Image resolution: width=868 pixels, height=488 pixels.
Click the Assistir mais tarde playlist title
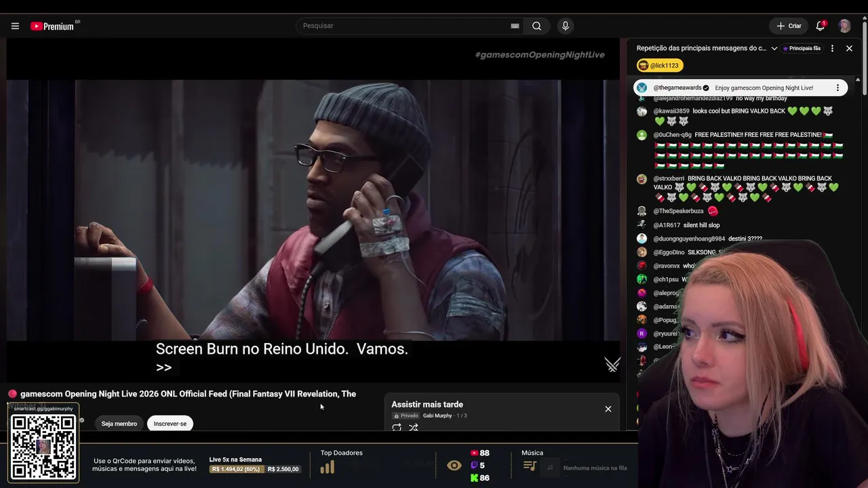click(x=427, y=405)
